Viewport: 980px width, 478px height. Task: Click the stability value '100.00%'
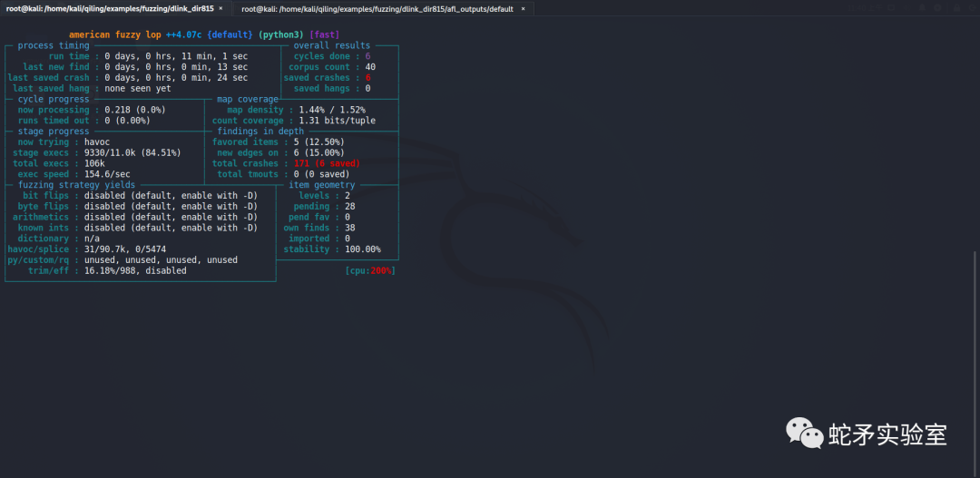[x=362, y=249]
